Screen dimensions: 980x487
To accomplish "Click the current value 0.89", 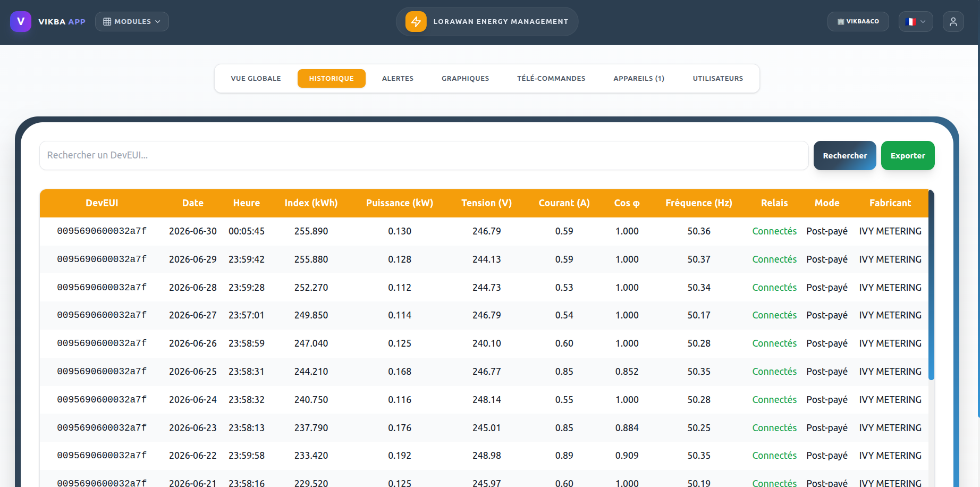I will point(564,456).
